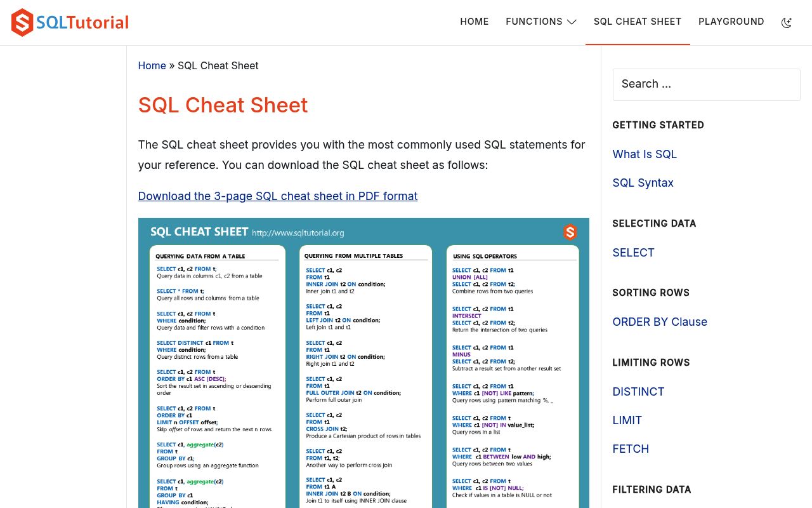
Task: Open the HOME navigation item
Action: coord(474,21)
